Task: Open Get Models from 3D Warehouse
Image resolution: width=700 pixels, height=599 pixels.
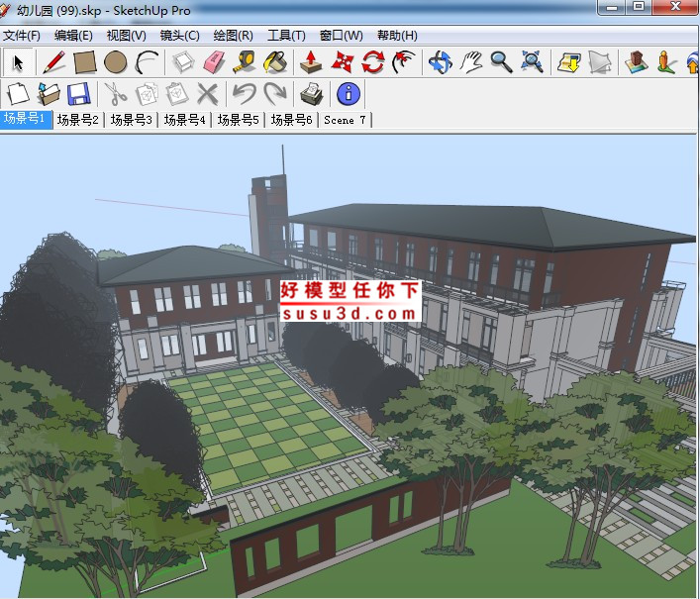Action: pos(568,62)
